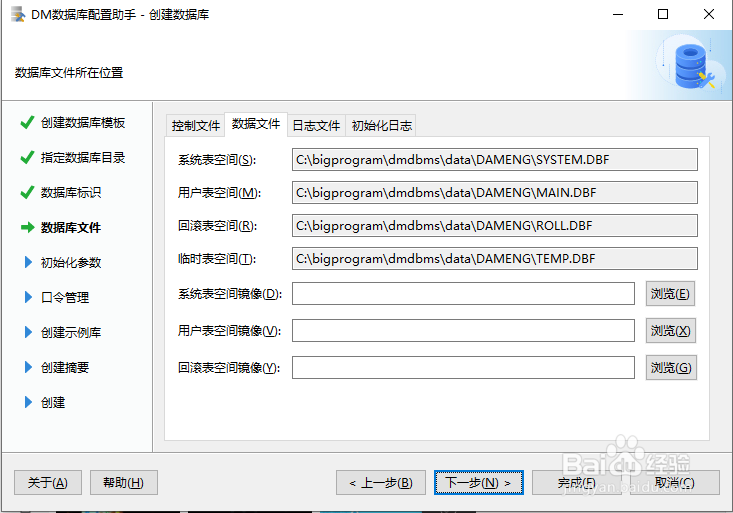Select 数据库文件 step in sidebar

click(x=71, y=227)
